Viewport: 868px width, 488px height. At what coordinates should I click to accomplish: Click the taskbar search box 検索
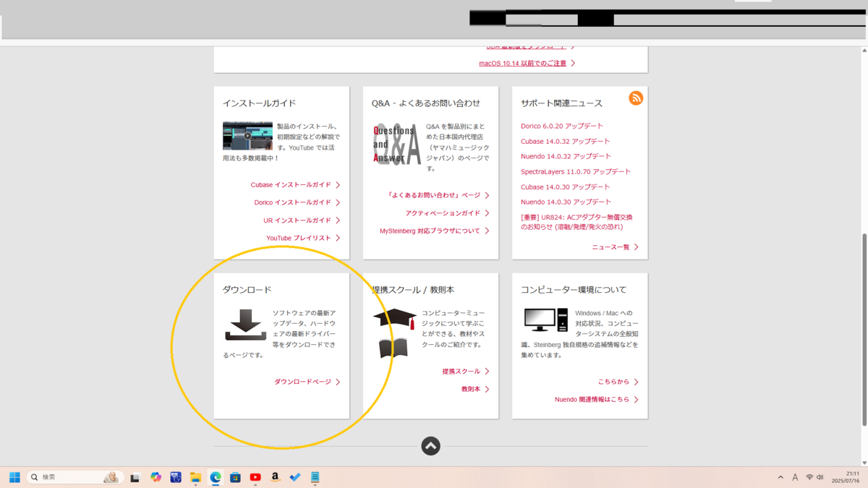[x=75, y=477]
